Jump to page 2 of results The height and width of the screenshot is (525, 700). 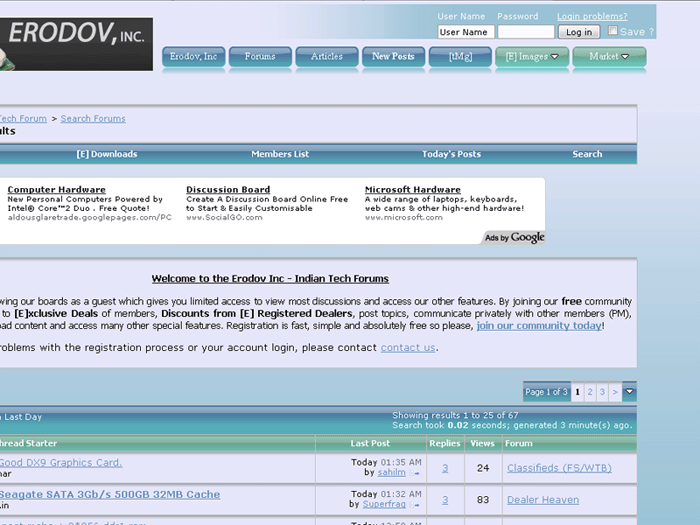click(590, 392)
